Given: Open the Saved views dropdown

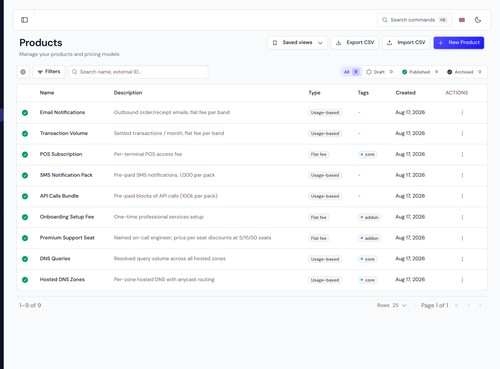Looking at the screenshot, I should [297, 43].
